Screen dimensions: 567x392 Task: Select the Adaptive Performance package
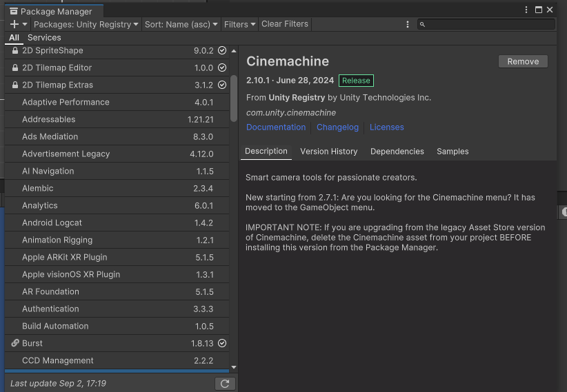coord(117,102)
